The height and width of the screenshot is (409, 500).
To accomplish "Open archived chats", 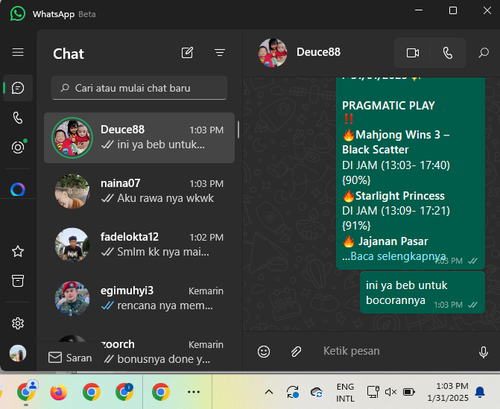I will [18, 281].
